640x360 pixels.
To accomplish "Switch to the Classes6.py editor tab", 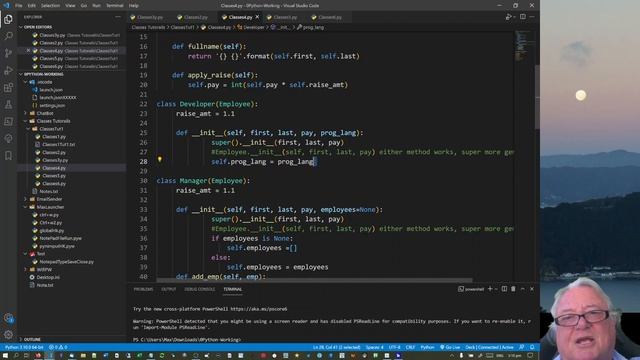I will [x=330, y=17].
